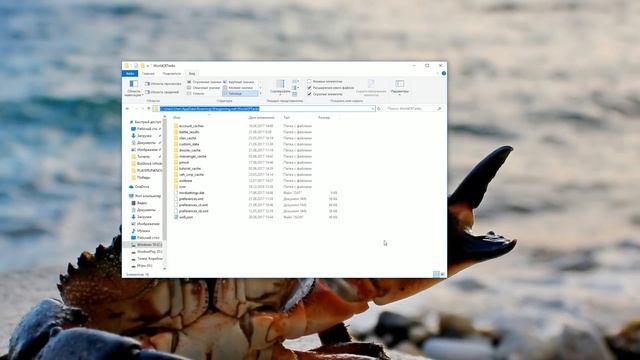Toggle File name extensions checkbox
This screenshot has width=640, height=360.
pyautogui.click(x=331, y=88)
